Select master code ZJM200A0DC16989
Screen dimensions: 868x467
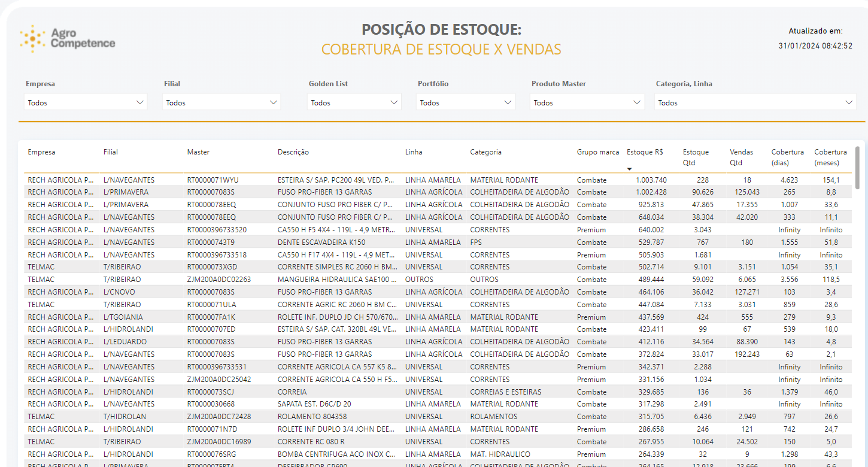[x=219, y=442]
